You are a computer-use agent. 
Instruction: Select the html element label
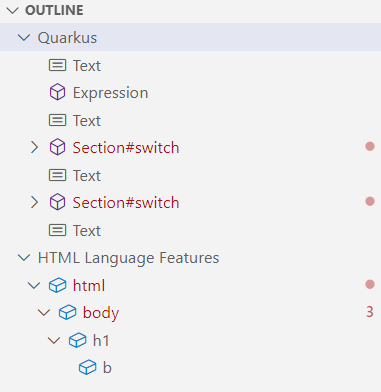click(x=89, y=286)
